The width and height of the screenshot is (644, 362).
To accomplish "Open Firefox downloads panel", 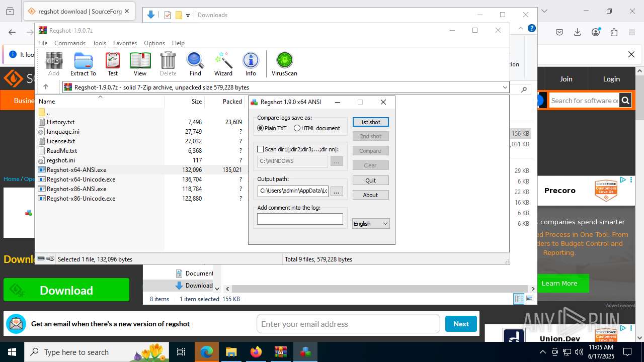I will click(x=578, y=32).
